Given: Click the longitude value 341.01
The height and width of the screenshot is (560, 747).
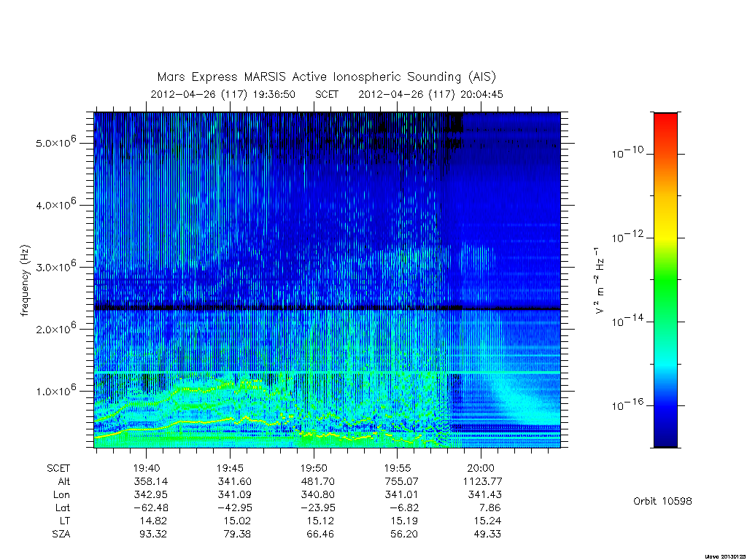Looking at the screenshot, I should point(402,495).
